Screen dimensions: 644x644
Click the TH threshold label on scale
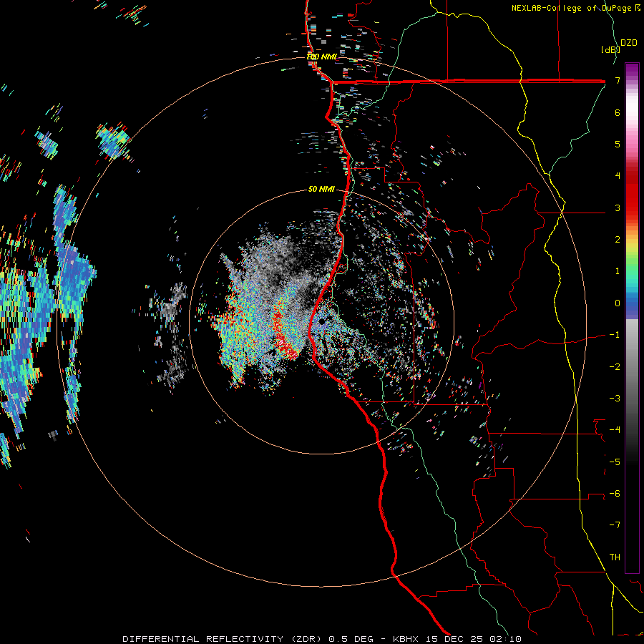coord(615,557)
